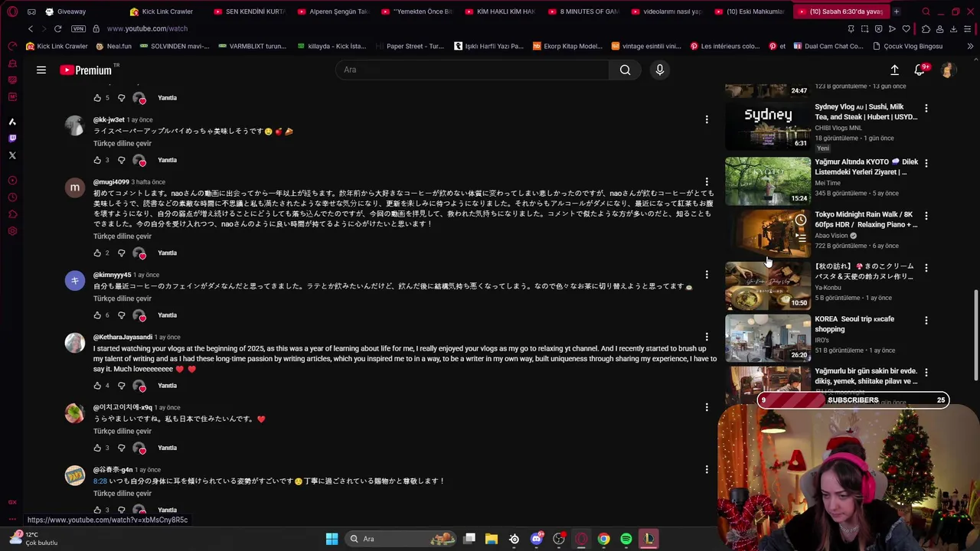
Task: Open Discord from the taskbar
Action: [x=537, y=539]
